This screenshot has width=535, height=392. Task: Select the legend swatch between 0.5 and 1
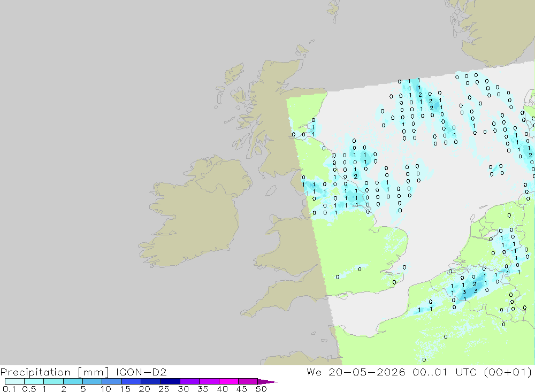(34, 381)
